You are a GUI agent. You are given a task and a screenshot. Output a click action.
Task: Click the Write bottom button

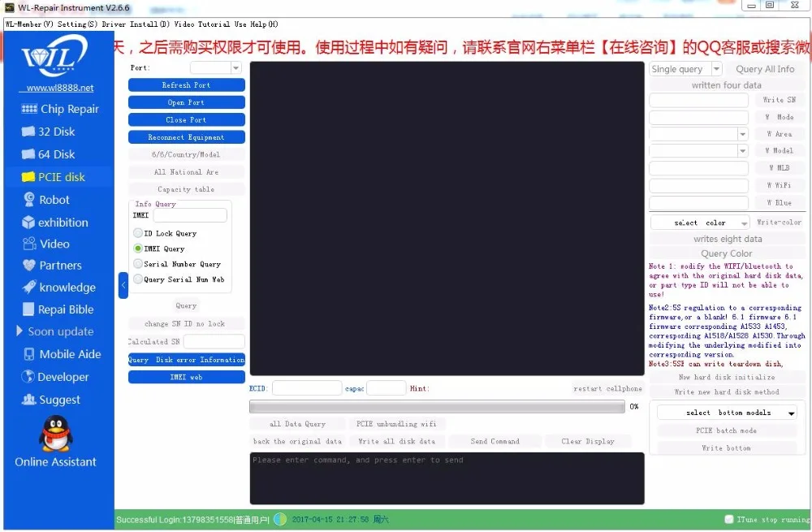(x=727, y=448)
